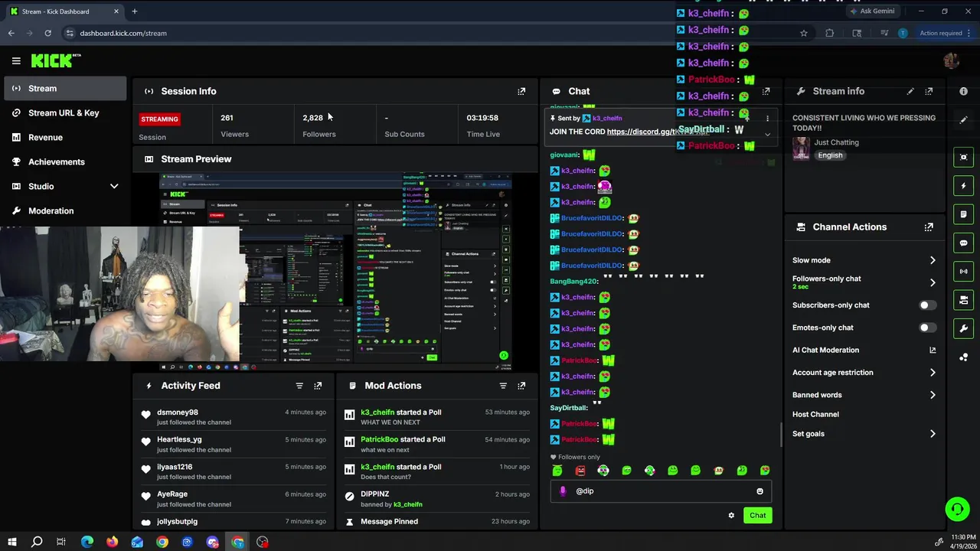The image size is (980, 551).
Task: Open chat settings gear icon
Action: point(731,515)
